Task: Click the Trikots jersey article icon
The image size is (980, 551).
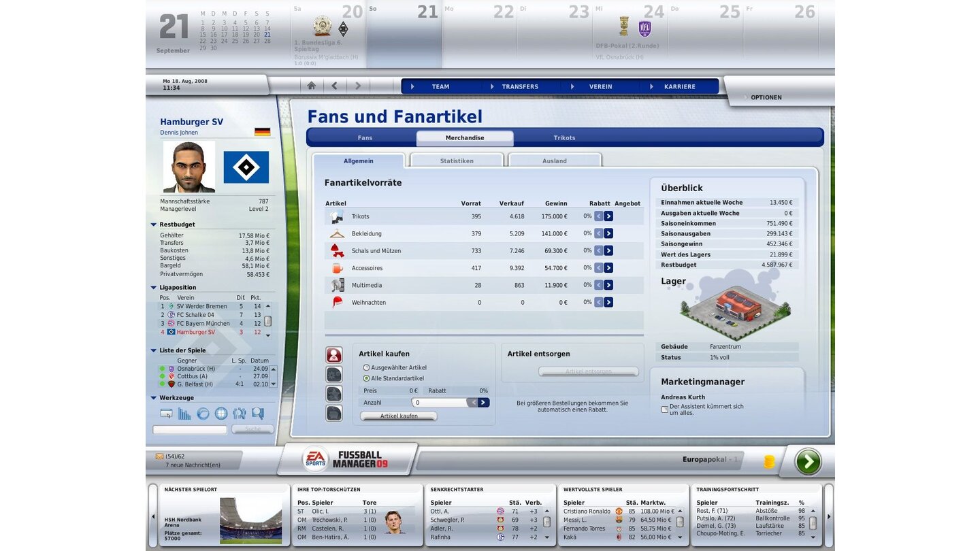Action: click(x=337, y=217)
